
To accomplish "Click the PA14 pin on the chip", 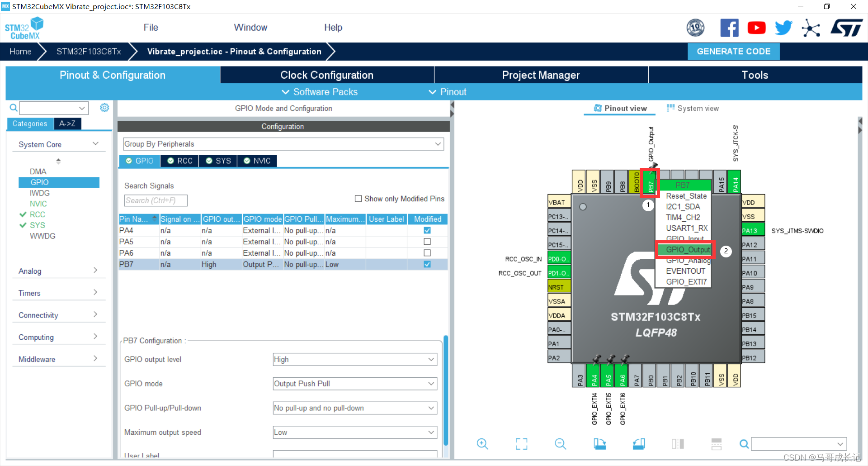I will pos(734,182).
